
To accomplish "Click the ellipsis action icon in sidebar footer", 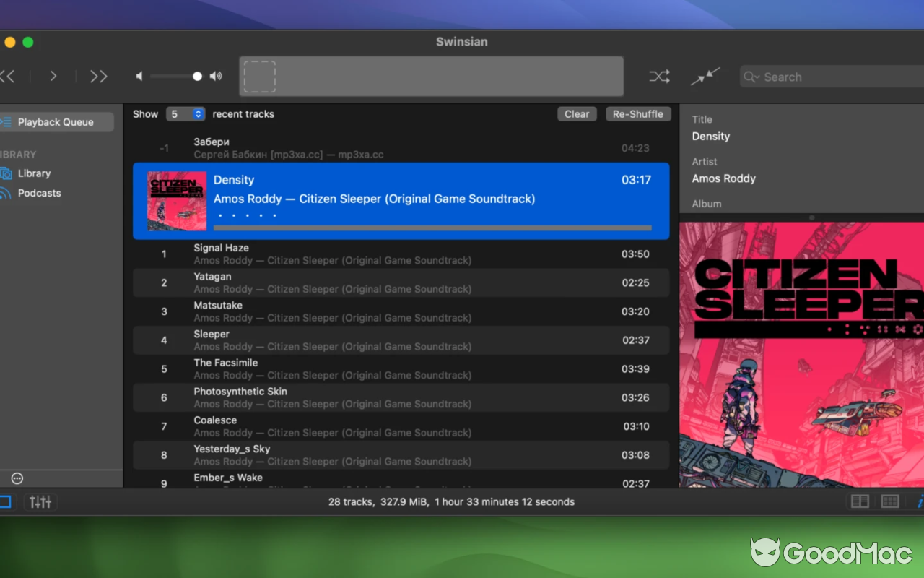I will (17, 478).
